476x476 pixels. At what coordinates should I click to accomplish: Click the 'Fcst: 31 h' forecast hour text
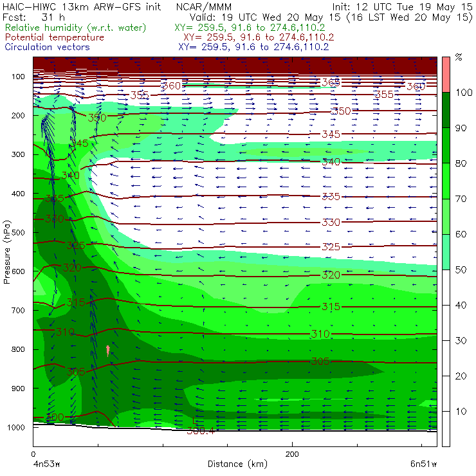coord(33,17)
